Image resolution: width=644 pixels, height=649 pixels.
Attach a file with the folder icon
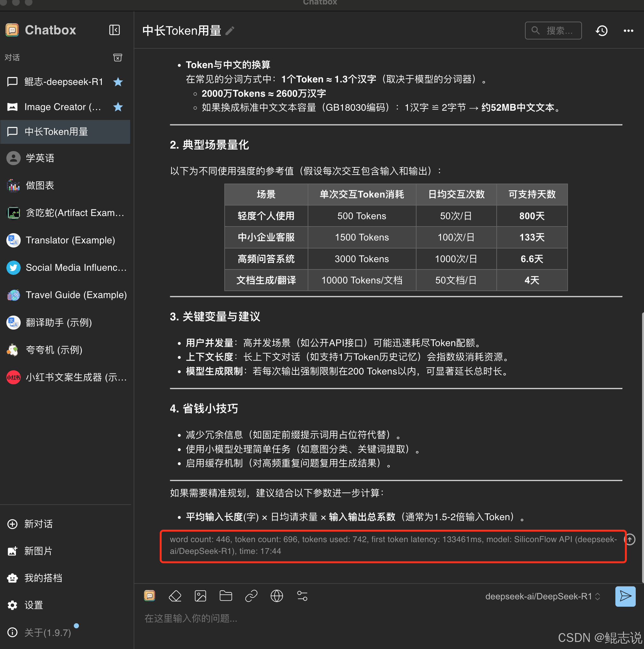click(x=226, y=596)
